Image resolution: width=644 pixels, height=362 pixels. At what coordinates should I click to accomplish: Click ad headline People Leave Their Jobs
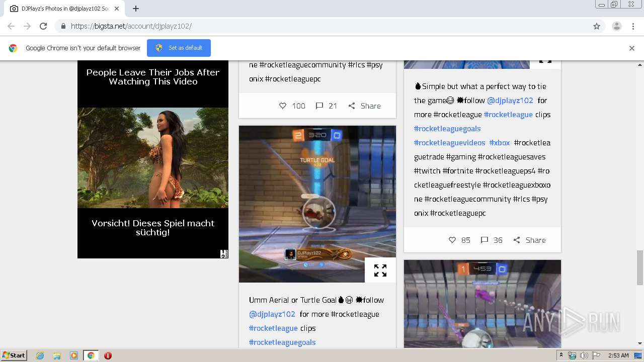(153, 77)
